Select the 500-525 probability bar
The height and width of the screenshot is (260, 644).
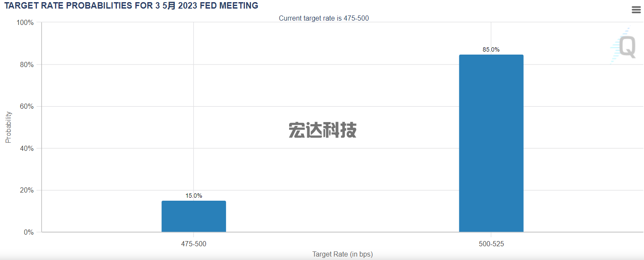491,143
